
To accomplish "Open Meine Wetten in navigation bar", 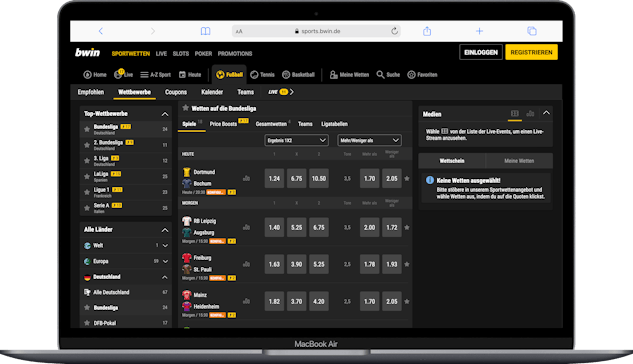I will (350, 75).
